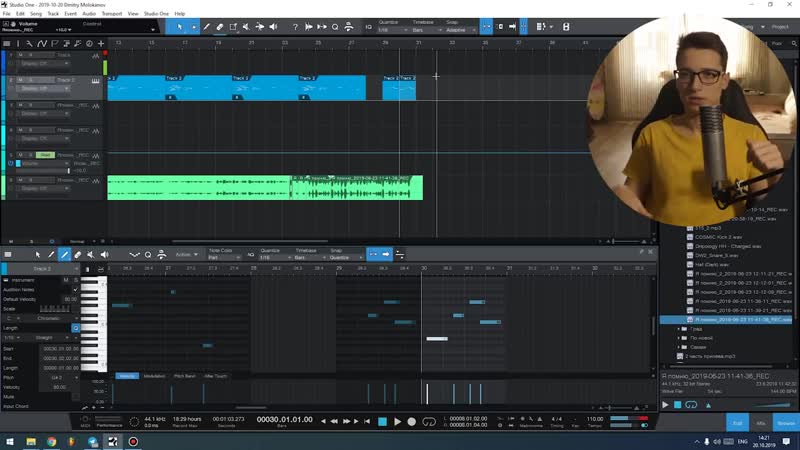The height and width of the screenshot is (450, 800).
Task: Open the video player toolbar icon
Action: click(x=566, y=27)
